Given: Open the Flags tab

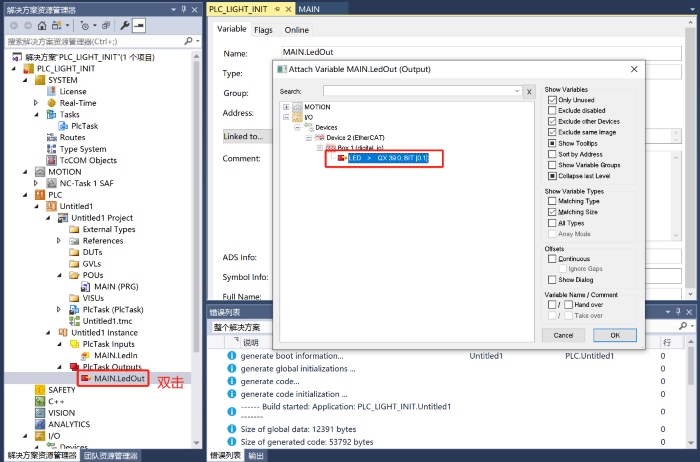Looking at the screenshot, I should pyautogui.click(x=263, y=29).
